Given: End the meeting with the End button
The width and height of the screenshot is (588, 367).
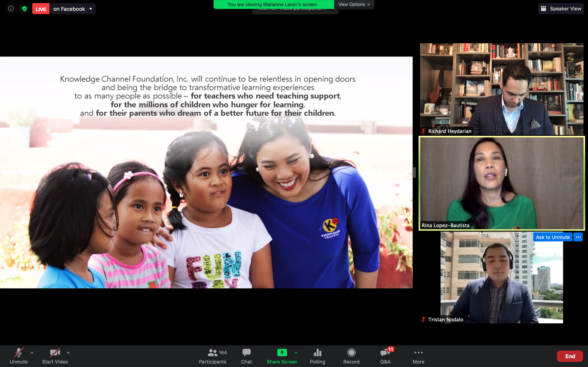Looking at the screenshot, I should (570, 356).
